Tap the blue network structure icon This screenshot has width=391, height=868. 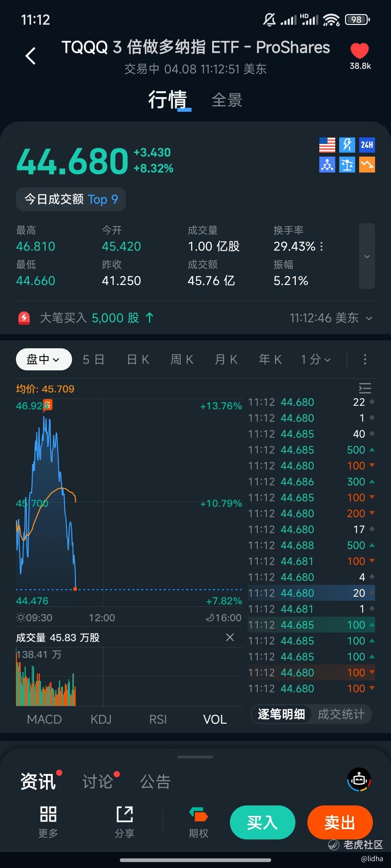(327, 165)
